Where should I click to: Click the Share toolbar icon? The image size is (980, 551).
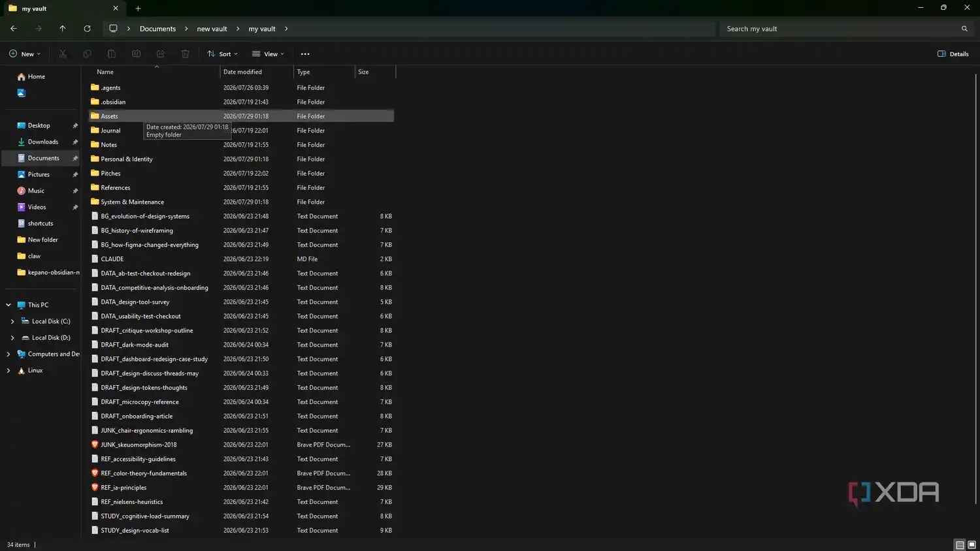[x=161, y=54]
